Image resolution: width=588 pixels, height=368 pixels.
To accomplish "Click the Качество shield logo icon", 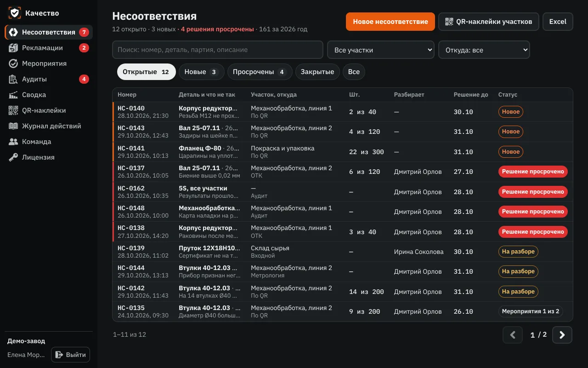I will pyautogui.click(x=15, y=13).
